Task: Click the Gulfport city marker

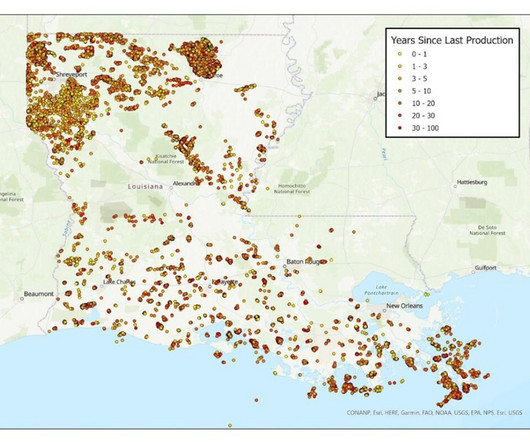Action: click(473, 272)
